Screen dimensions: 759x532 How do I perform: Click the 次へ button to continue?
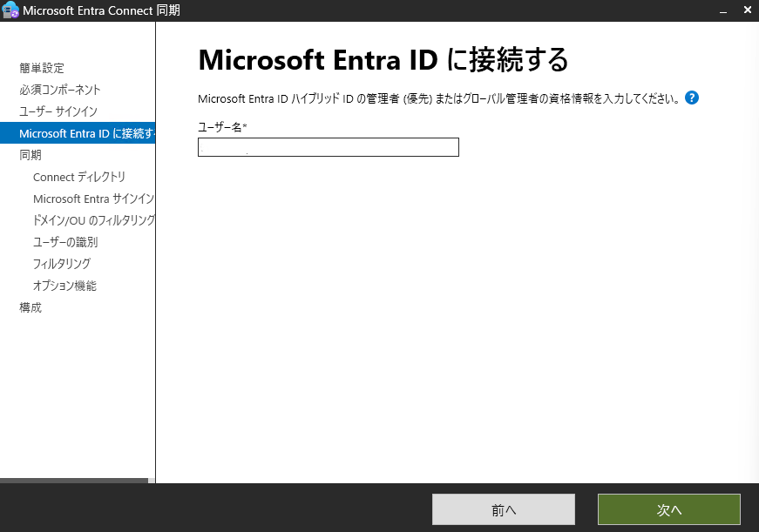point(668,509)
